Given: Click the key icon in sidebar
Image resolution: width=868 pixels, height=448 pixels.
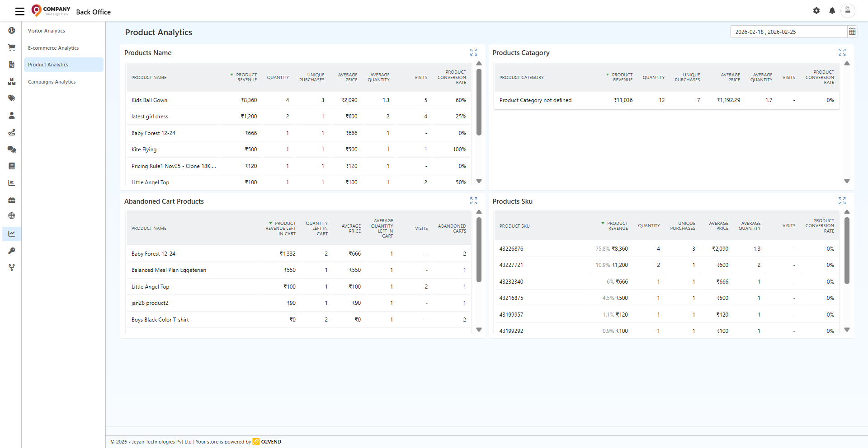Looking at the screenshot, I should [12, 251].
